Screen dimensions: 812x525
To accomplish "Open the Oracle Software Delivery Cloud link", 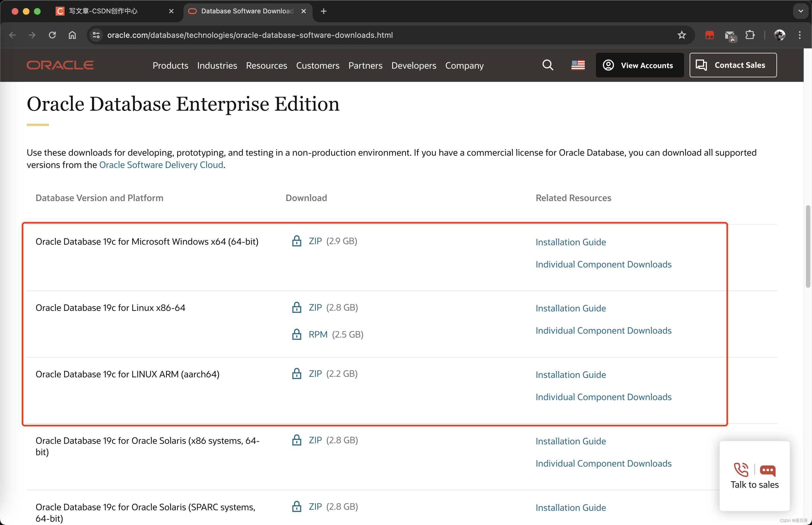I will (161, 165).
